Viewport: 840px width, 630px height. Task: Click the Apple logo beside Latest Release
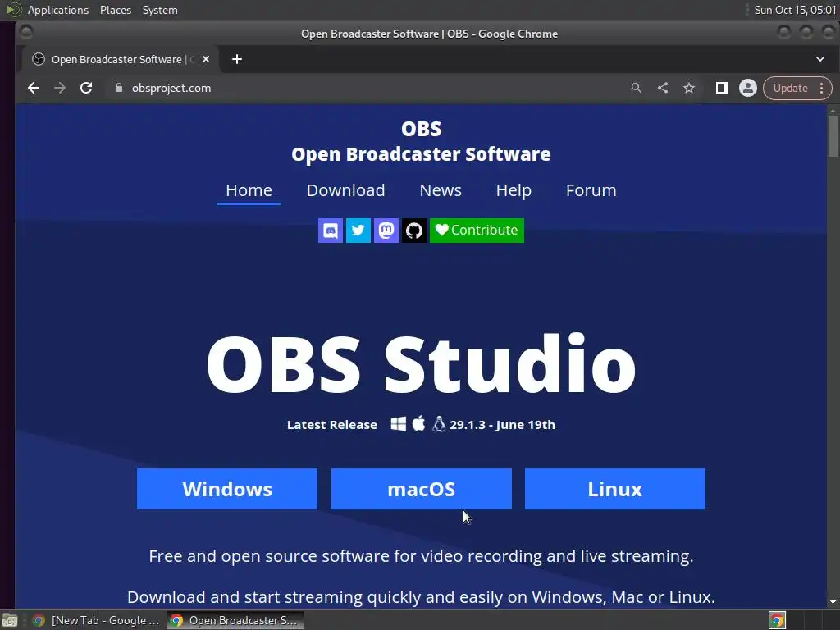click(x=419, y=424)
